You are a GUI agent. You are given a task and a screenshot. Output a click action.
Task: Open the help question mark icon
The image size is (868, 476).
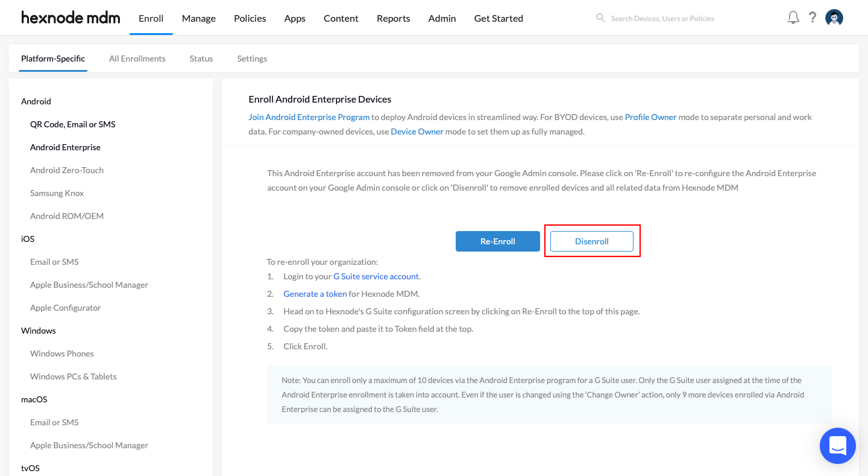click(x=813, y=17)
